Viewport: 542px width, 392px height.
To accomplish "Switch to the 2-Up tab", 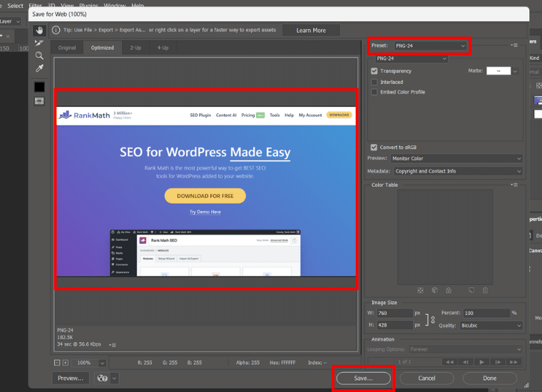I will 135,48.
